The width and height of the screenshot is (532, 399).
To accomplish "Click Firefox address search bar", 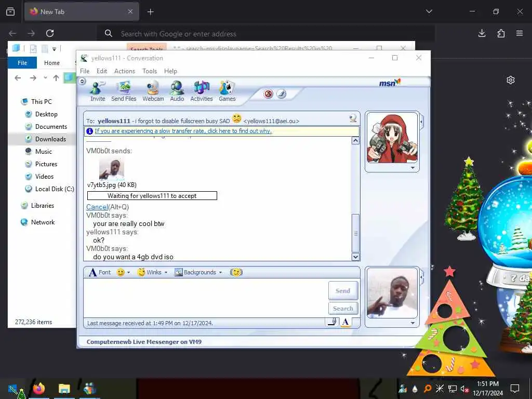I will pos(266,34).
